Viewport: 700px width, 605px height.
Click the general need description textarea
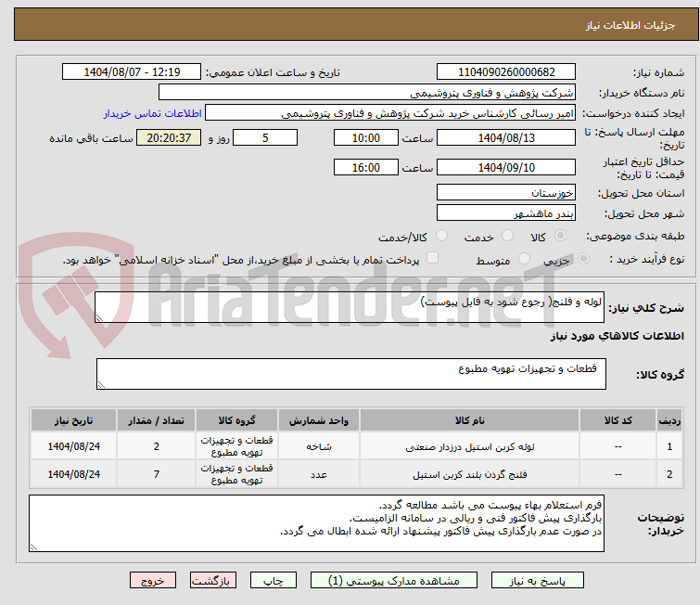click(x=350, y=307)
